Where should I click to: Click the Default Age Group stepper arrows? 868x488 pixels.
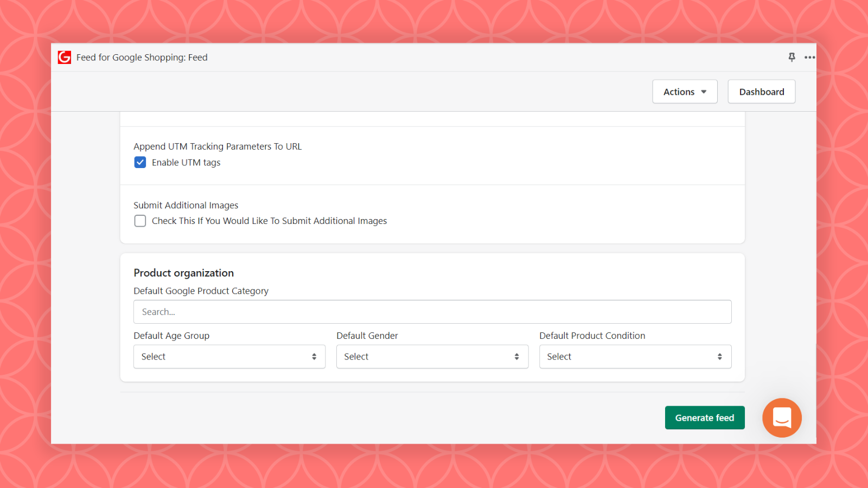tap(314, 356)
